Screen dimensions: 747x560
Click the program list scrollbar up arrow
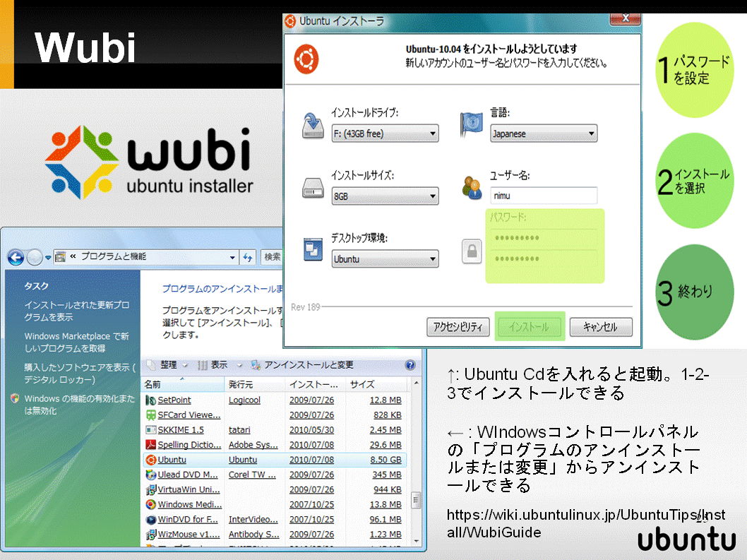417,383
